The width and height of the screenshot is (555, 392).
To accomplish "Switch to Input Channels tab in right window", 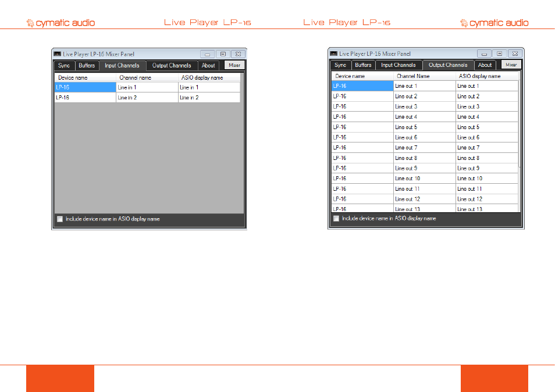I will [x=398, y=66].
